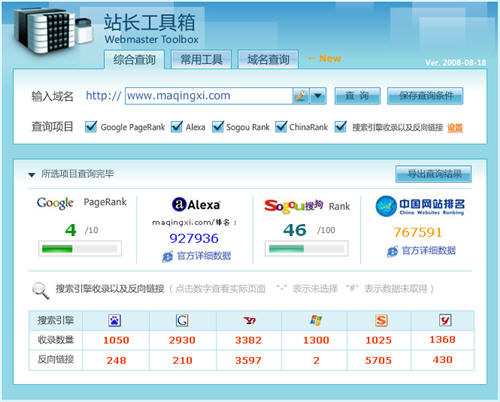This screenshot has height=402, width=500.
Task: Click the Sogou logo
Action: pyautogui.click(x=294, y=206)
